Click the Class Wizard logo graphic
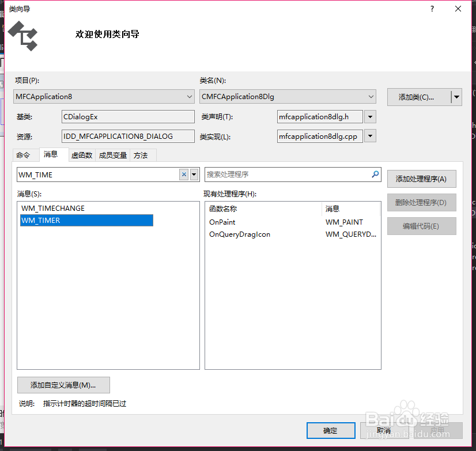Image resolution: width=476 pixels, height=451 pixels. (23, 36)
